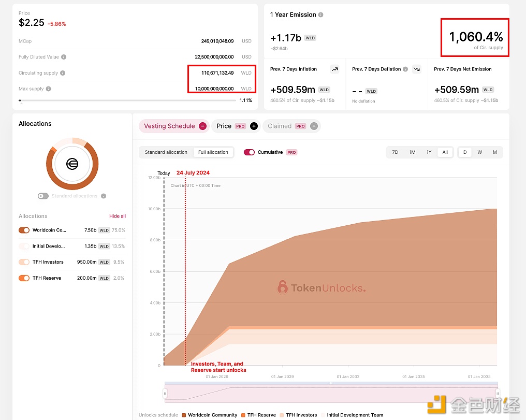The image size is (526, 420).
Task: Click the WLD badge beside +1.17b emission
Action: coord(310,38)
